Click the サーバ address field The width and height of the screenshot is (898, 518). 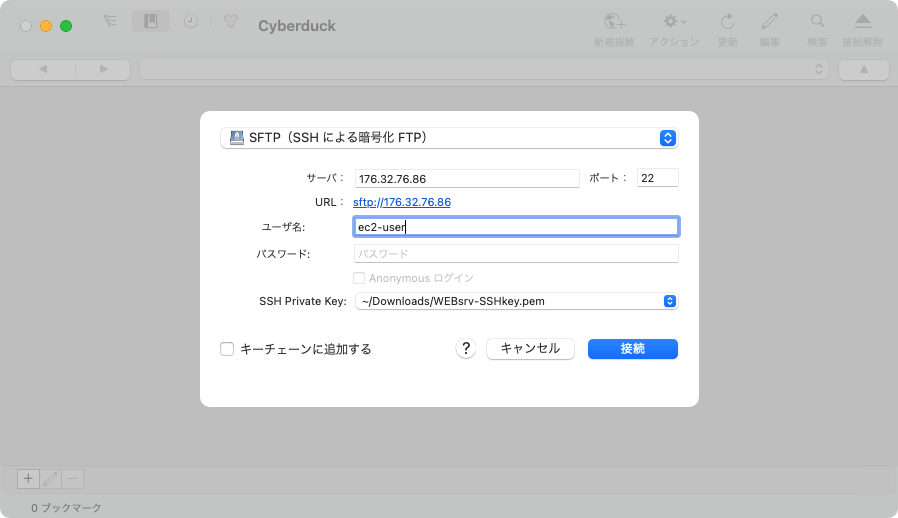coord(467,178)
